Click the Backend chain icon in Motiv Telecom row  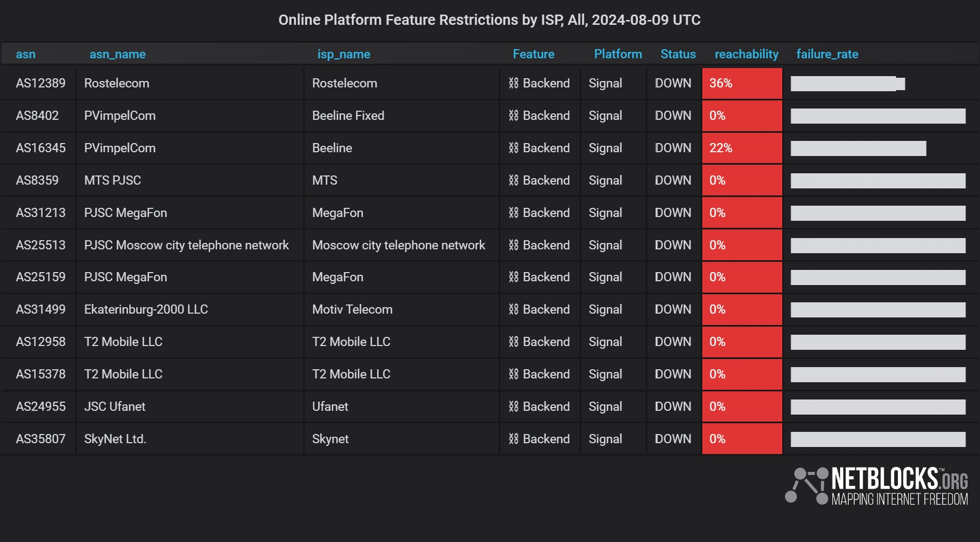(x=513, y=309)
